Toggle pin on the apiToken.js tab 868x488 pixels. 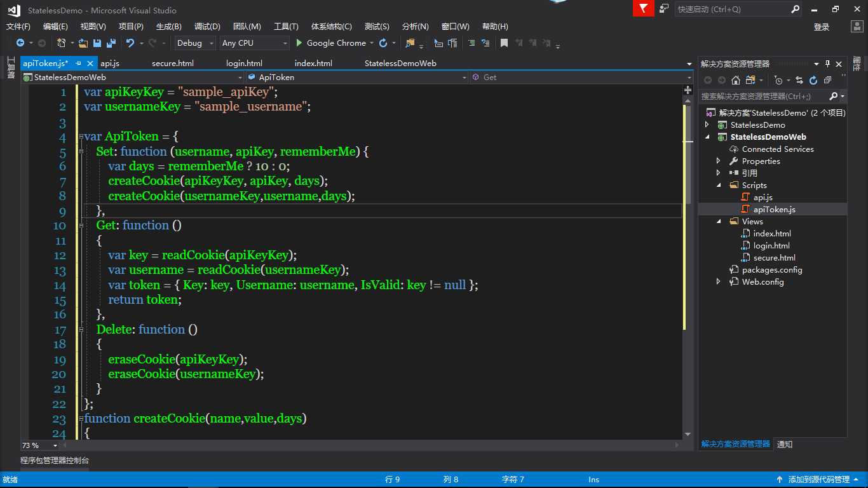tap(78, 64)
